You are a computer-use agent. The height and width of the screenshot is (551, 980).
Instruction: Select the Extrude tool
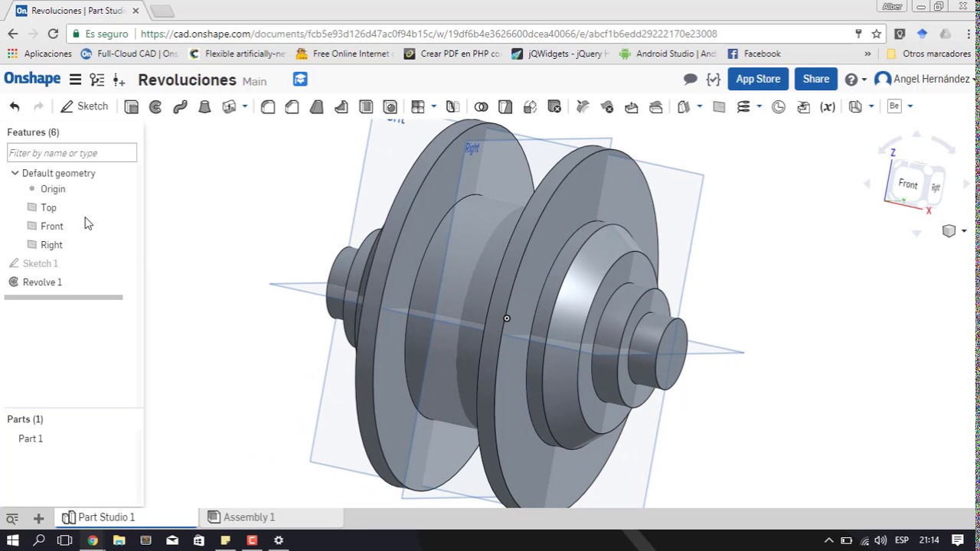(x=132, y=107)
